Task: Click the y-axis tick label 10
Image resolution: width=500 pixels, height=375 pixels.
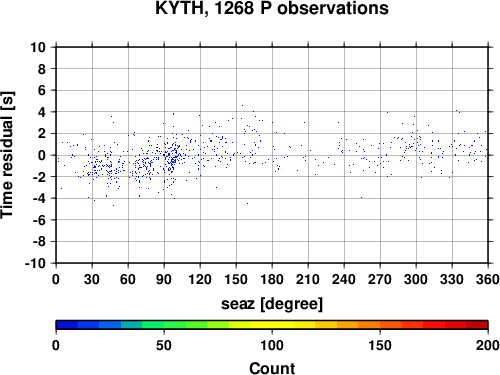Action: pos(38,47)
